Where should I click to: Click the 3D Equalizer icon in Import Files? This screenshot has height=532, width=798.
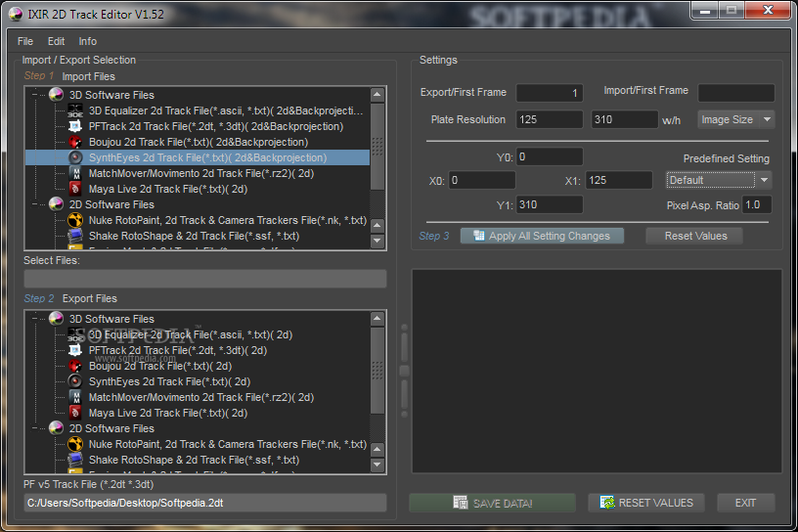75,111
